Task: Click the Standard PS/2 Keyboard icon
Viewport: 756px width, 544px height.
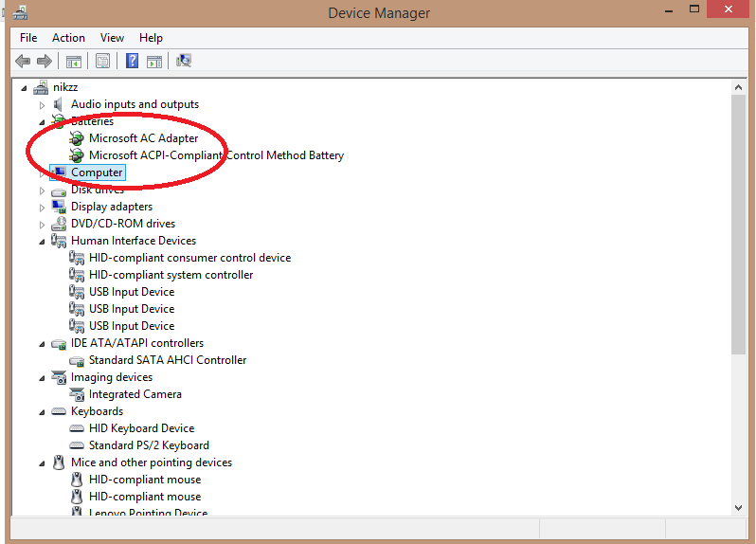Action: point(77,445)
